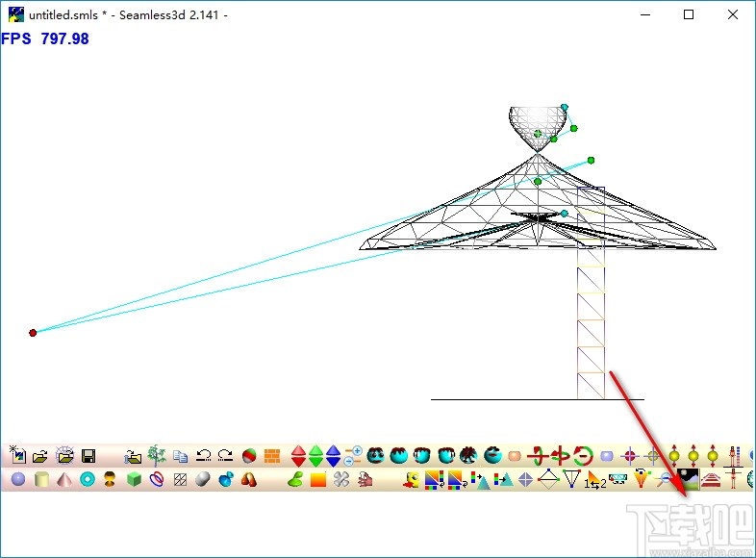Click the yellow duck with red arrow icon

click(412, 479)
